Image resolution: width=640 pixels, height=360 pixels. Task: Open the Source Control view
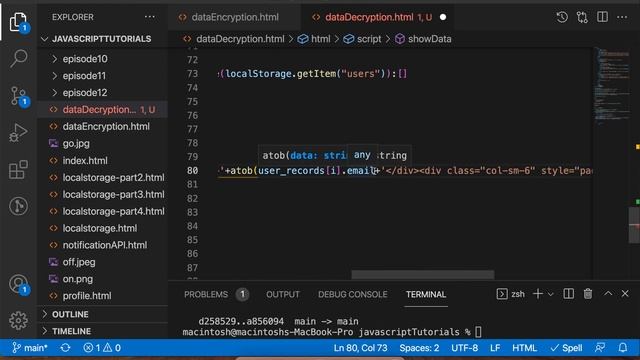coord(18,96)
